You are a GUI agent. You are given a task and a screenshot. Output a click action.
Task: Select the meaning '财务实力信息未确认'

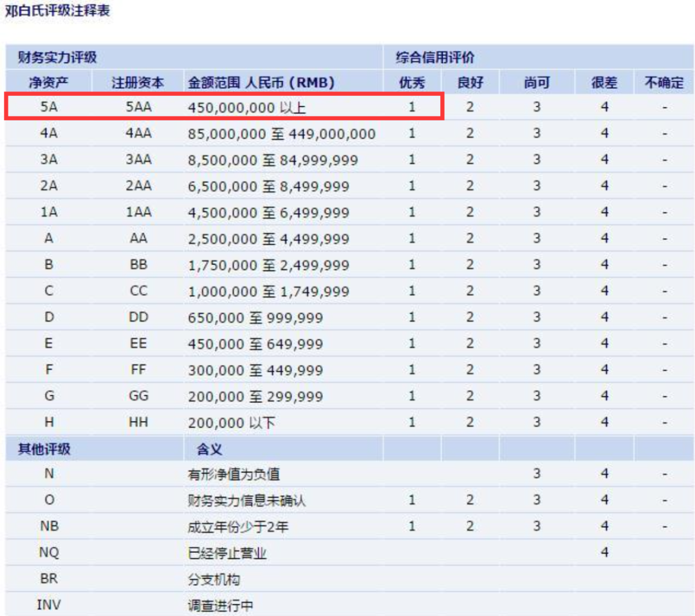(246, 500)
